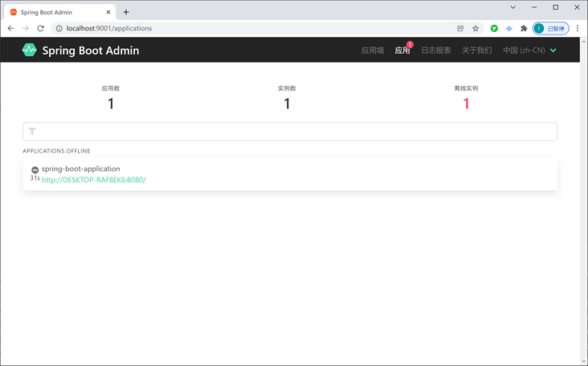This screenshot has width=588, height=366.
Task: Open a new browser tab
Action: (x=126, y=12)
